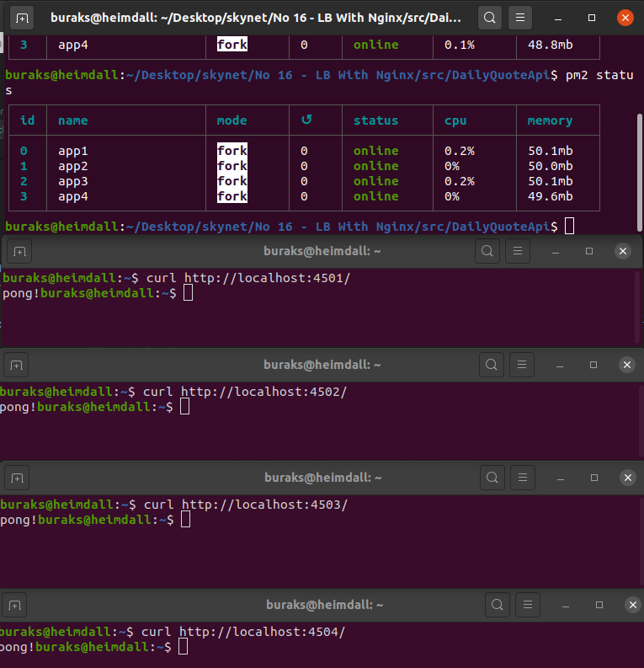Search in the terminal showing localhost:4501
The height and width of the screenshot is (668, 644).
pyautogui.click(x=487, y=251)
